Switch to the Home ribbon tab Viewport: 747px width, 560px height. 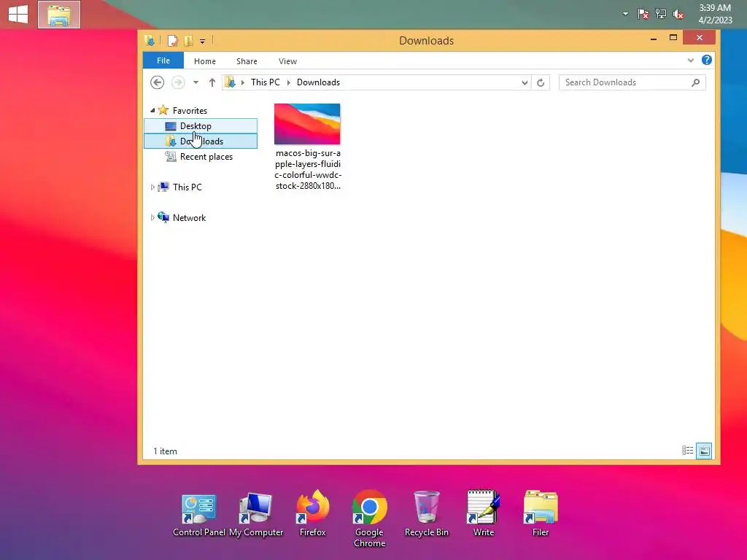205,61
